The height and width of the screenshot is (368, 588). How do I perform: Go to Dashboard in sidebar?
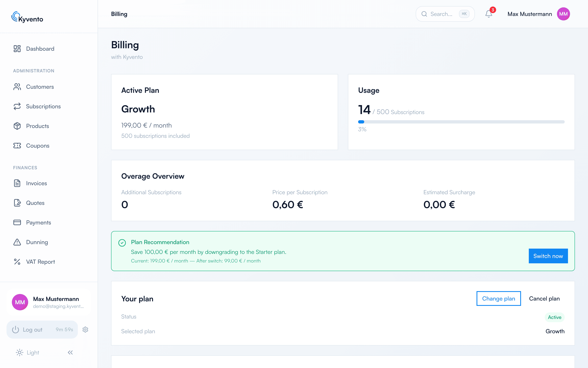pos(40,49)
